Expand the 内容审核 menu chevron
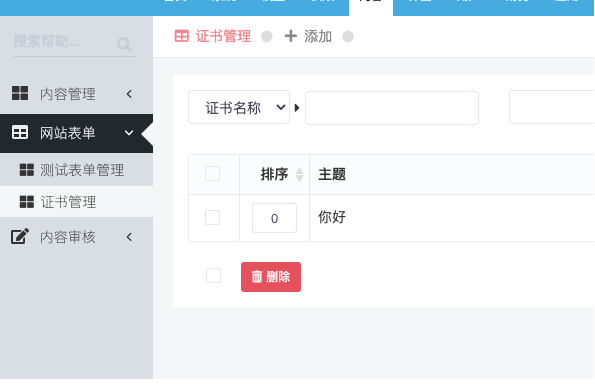Screen dimensions: 595x385 pos(129,237)
